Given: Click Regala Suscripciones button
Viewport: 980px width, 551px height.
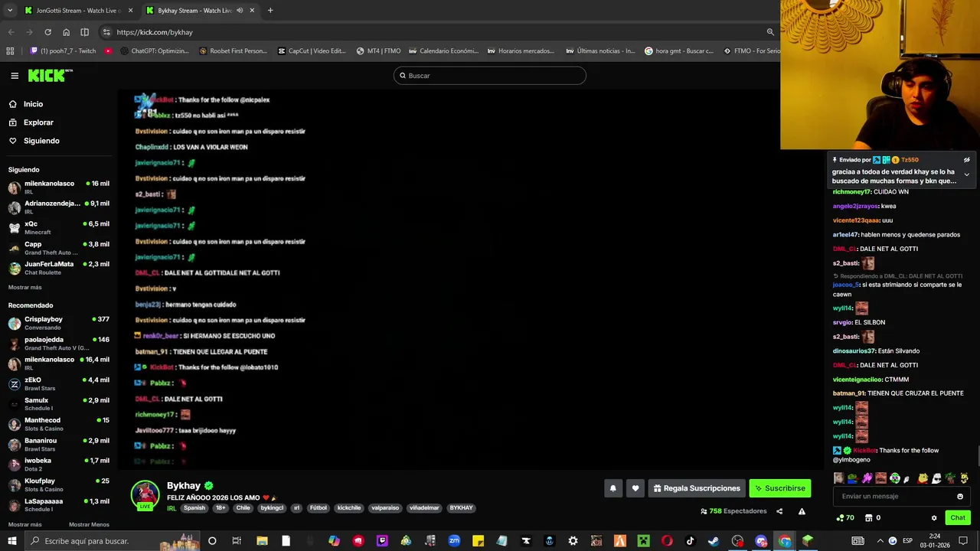Looking at the screenshot, I should (697, 488).
